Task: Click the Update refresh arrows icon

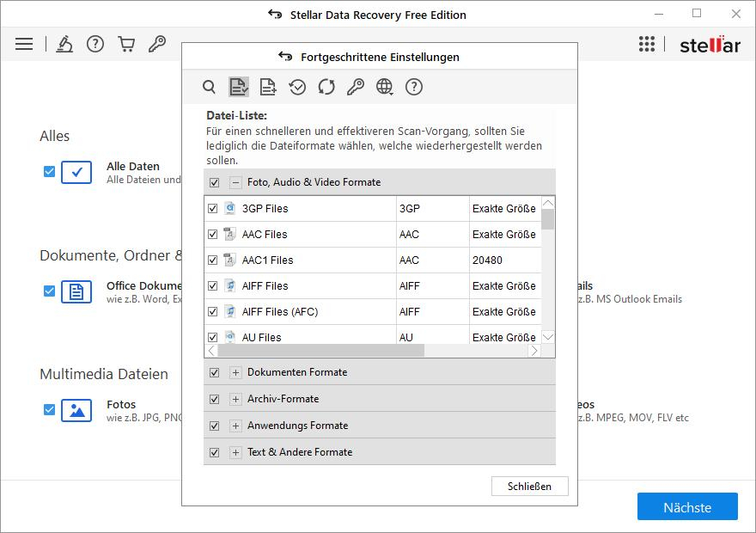Action: [326, 87]
